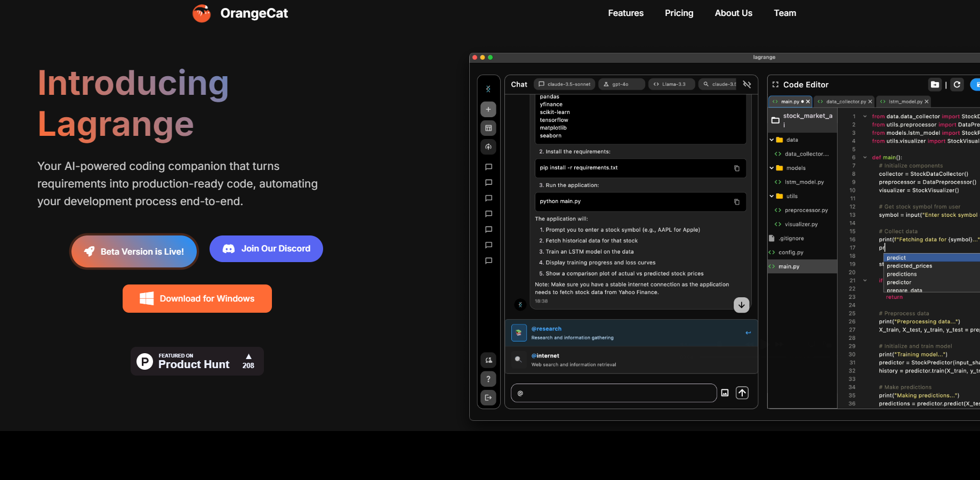980x480 pixels.
Task: Switch to the data_collector.py tab
Action: pyautogui.click(x=846, y=102)
